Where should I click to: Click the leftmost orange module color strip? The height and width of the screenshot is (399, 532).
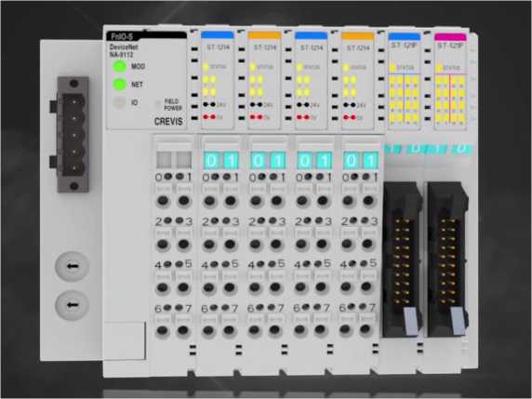(264, 35)
